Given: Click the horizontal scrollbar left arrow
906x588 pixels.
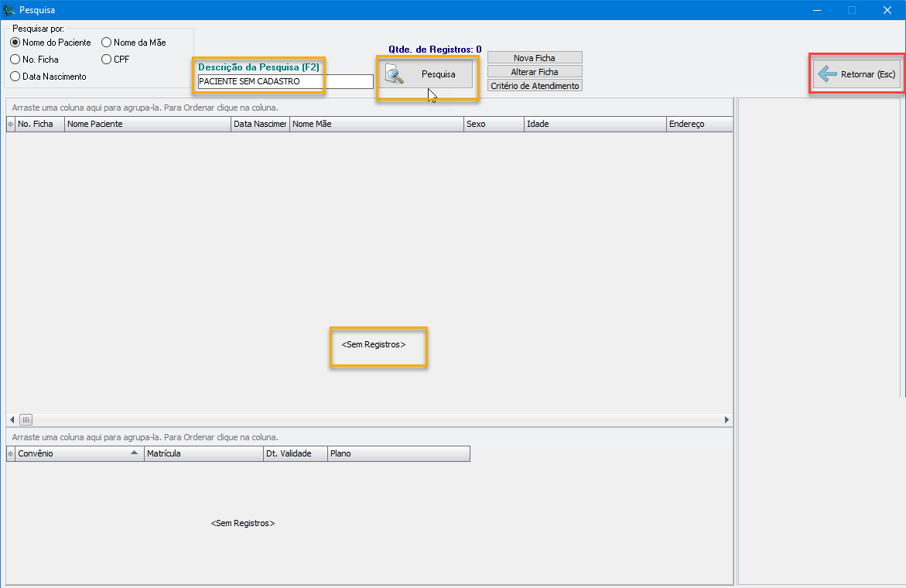Looking at the screenshot, I should [12, 419].
